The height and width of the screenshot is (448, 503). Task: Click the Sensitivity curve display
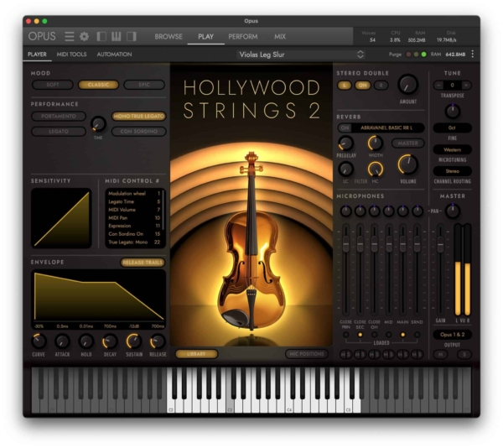click(x=61, y=218)
